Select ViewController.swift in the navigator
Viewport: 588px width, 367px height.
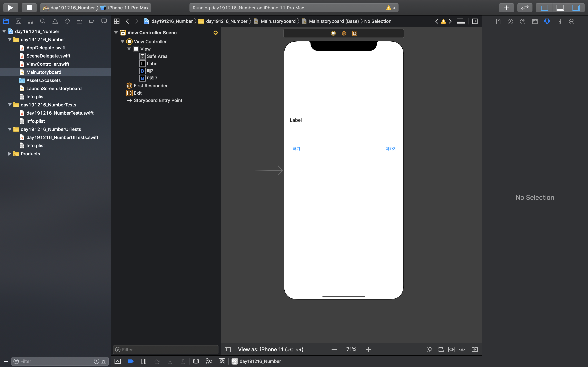[x=48, y=64]
